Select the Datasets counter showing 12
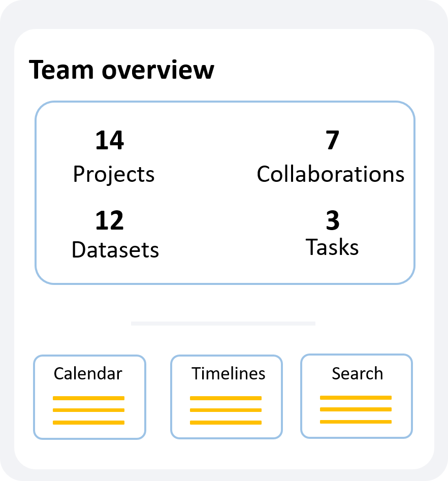The width and height of the screenshot is (448, 481). (x=110, y=220)
